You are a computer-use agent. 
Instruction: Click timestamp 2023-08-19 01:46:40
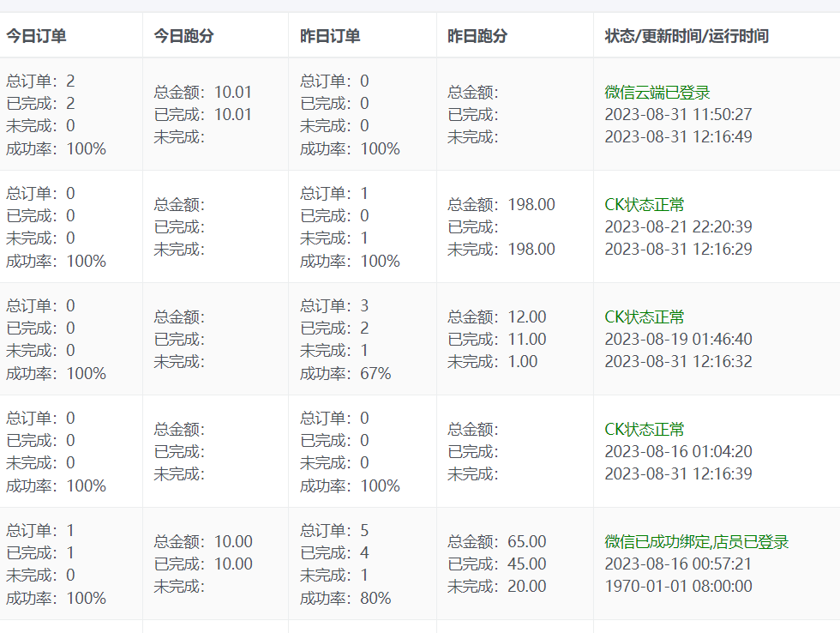point(678,340)
